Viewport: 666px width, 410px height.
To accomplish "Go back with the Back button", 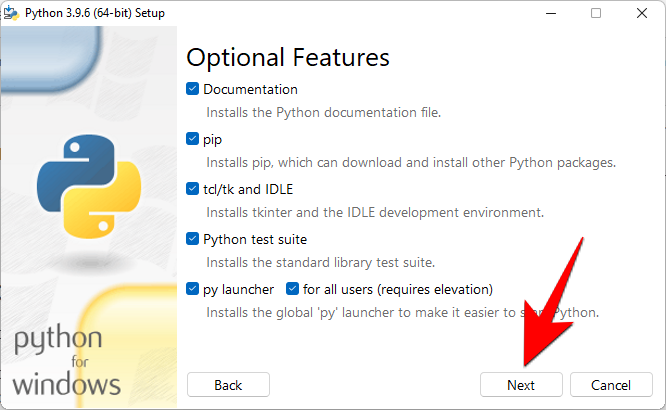I will [x=228, y=385].
